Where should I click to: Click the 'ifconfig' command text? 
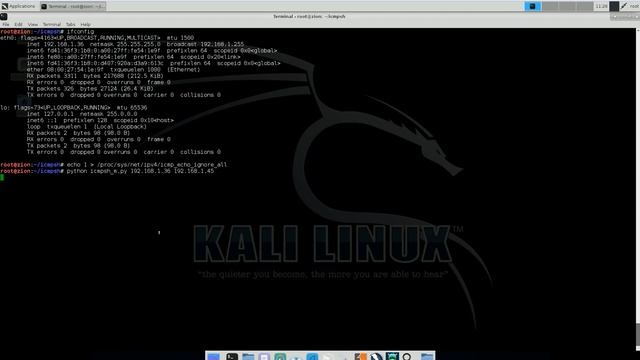pyautogui.click(x=80, y=31)
